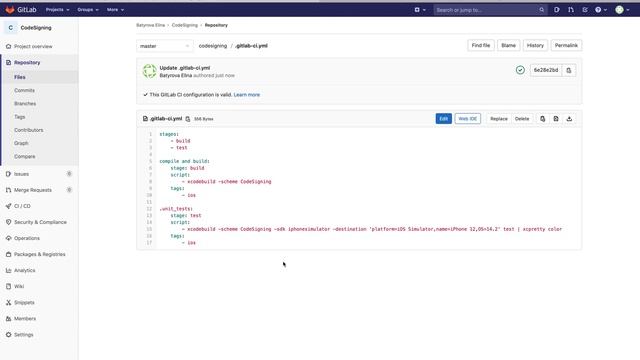
Task: Click the Issues sidebar icon
Action: click(8, 174)
